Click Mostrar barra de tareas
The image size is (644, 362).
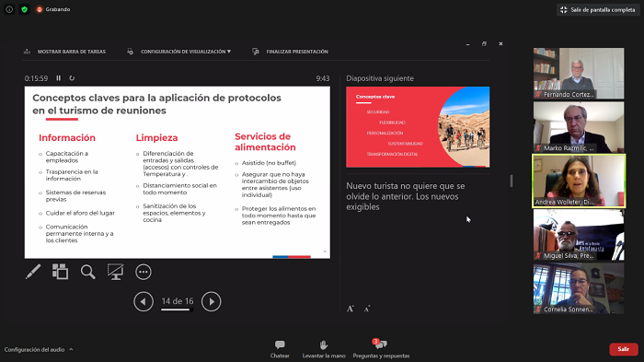click(65, 52)
